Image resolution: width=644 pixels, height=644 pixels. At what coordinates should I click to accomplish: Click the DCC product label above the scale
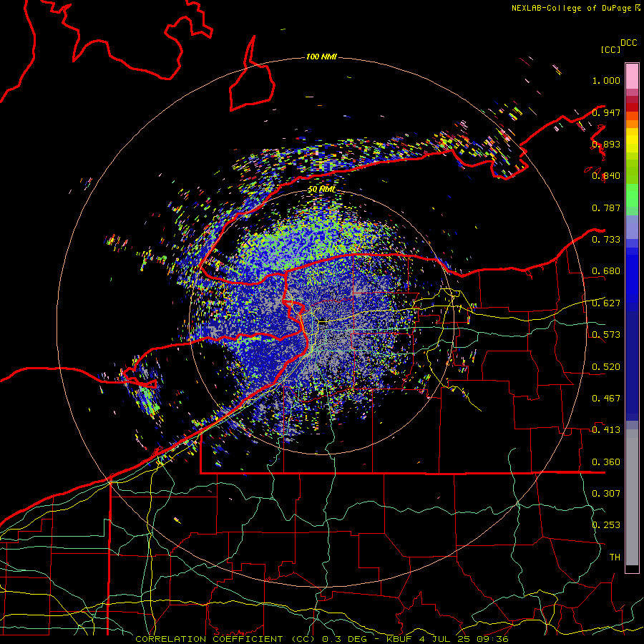coord(629,43)
